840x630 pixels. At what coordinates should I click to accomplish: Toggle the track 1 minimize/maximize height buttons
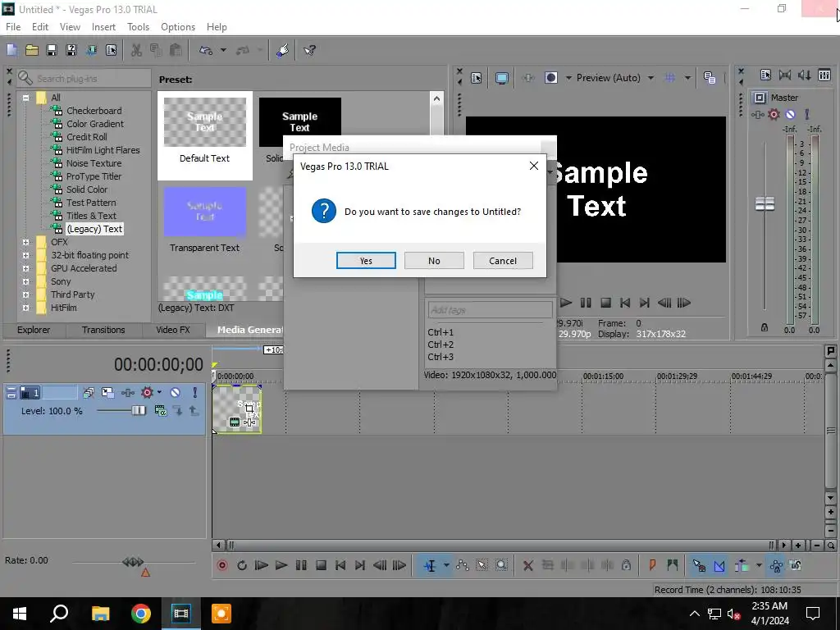(x=11, y=393)
